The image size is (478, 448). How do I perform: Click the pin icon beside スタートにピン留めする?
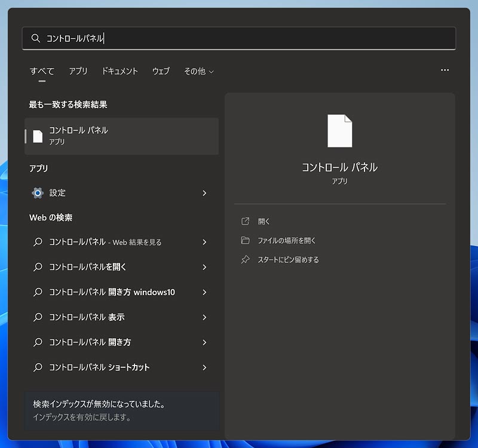[x=245, y=260]
